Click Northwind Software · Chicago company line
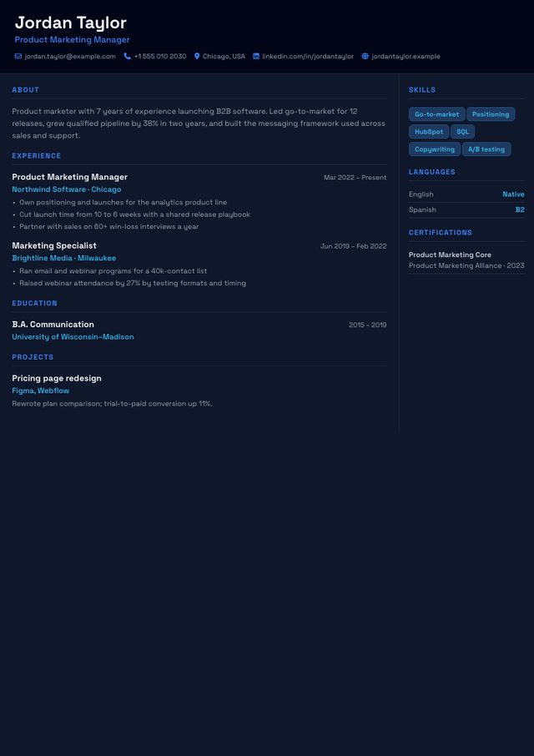This screenshot has width=534, height=756. pos(67,189)
